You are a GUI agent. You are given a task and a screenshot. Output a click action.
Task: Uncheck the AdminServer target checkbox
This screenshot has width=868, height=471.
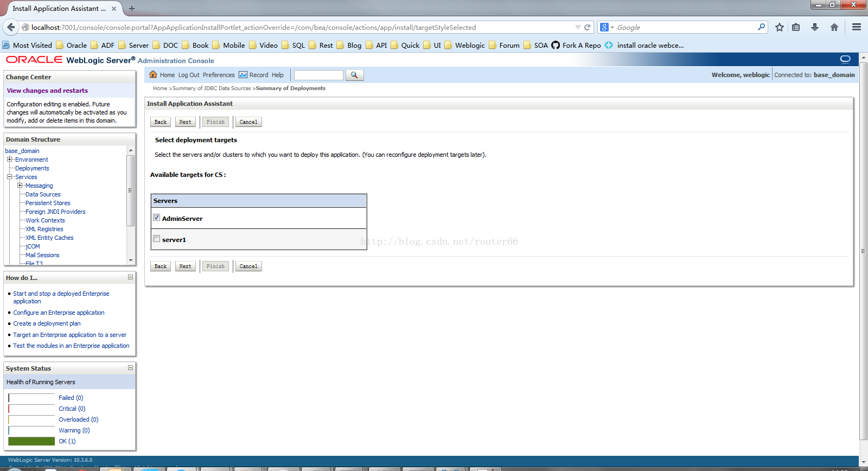[x=156, y=218]
